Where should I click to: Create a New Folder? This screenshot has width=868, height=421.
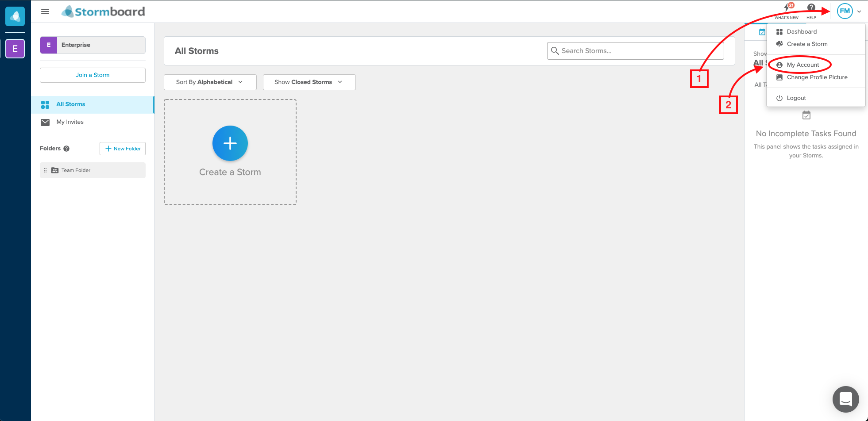click(x=123, y=149)
